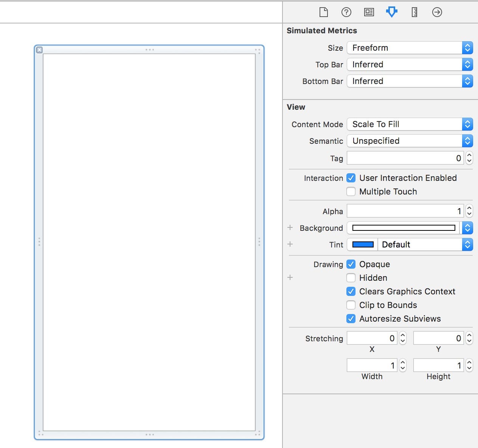478x448 pixels.
Task: Click the bottom-right corner resize handle
Action: (x=258, y=433)
